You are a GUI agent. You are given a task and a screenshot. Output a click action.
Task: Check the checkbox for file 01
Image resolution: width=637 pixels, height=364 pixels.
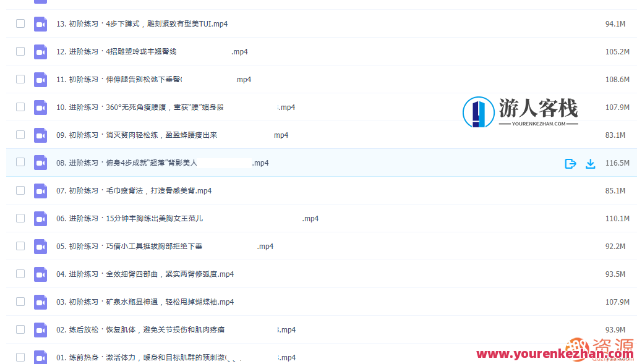tap(20, 357)
